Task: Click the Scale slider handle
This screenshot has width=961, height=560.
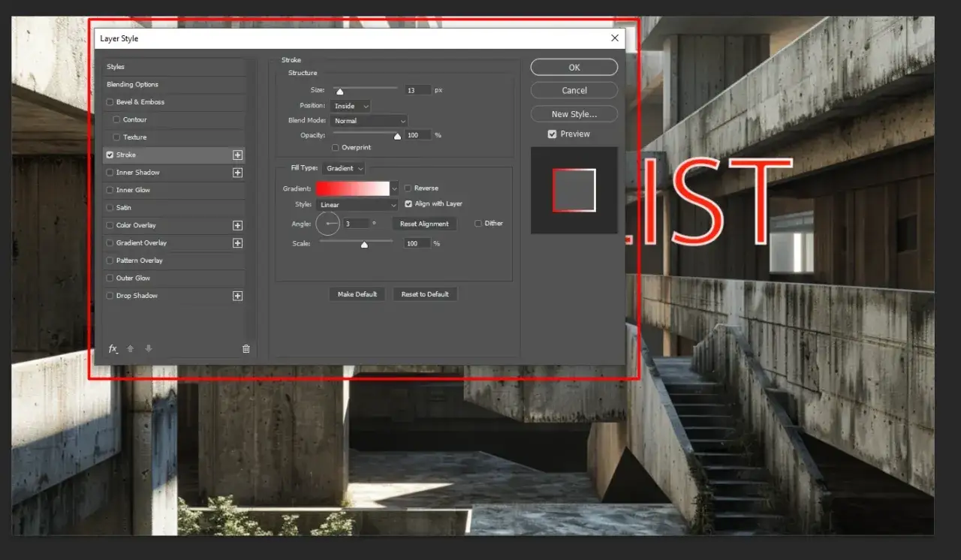Action: (x=364, y=244)
